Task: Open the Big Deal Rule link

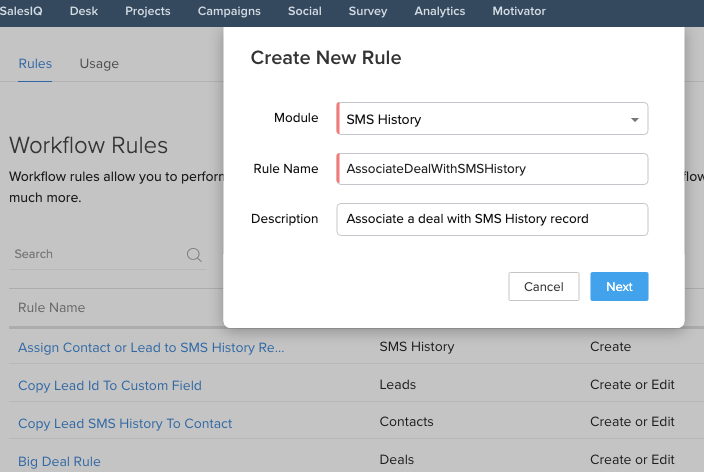Action: 59,461
